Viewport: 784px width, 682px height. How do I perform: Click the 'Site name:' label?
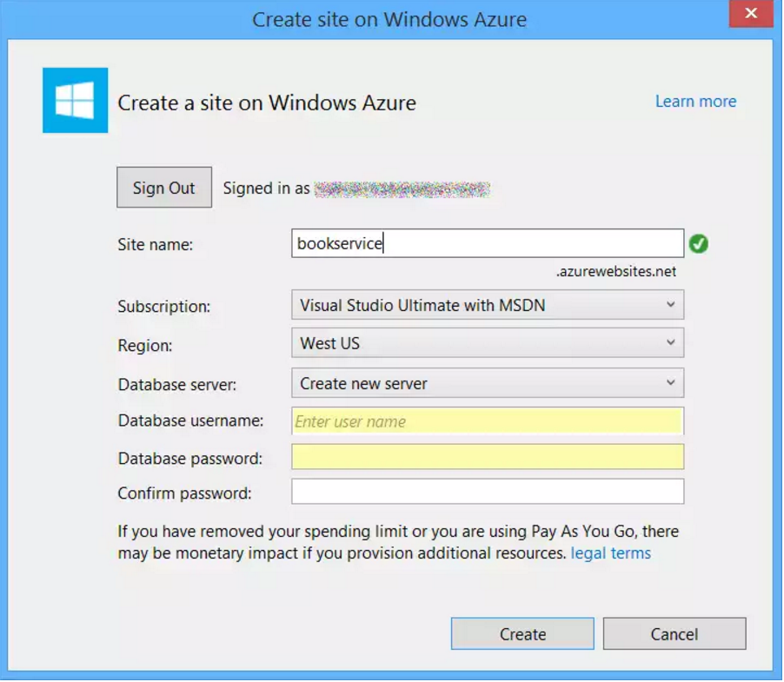155,244
